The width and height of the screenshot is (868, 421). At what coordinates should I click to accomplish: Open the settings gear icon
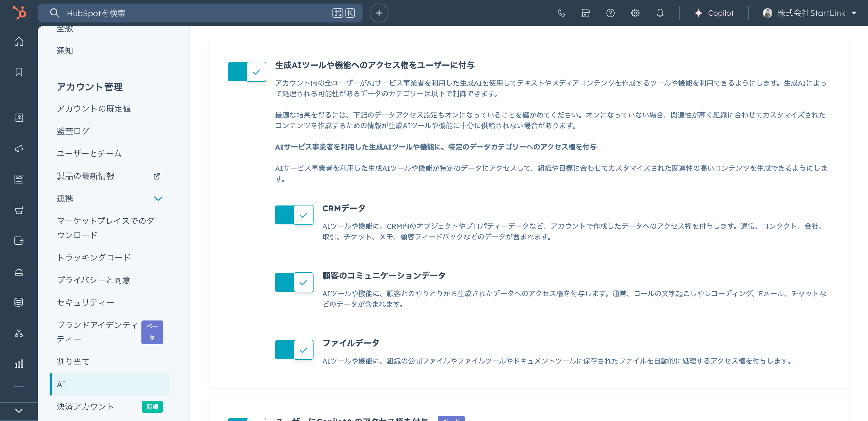click(635, 13)
